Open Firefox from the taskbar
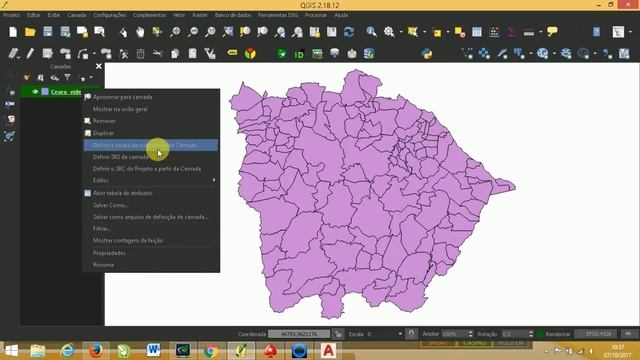This screenshot has width=640, height=360. point(96,350)
